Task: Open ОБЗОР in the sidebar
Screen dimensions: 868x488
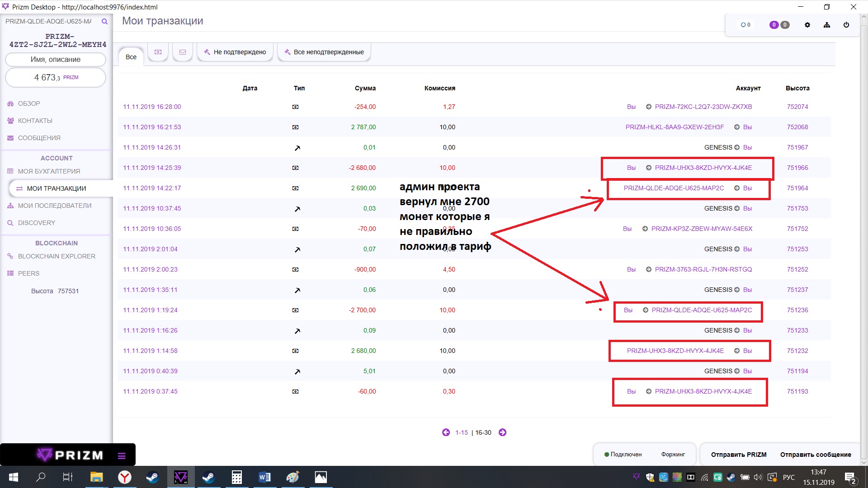Action: pyautogui.click(x=29, y=103)
